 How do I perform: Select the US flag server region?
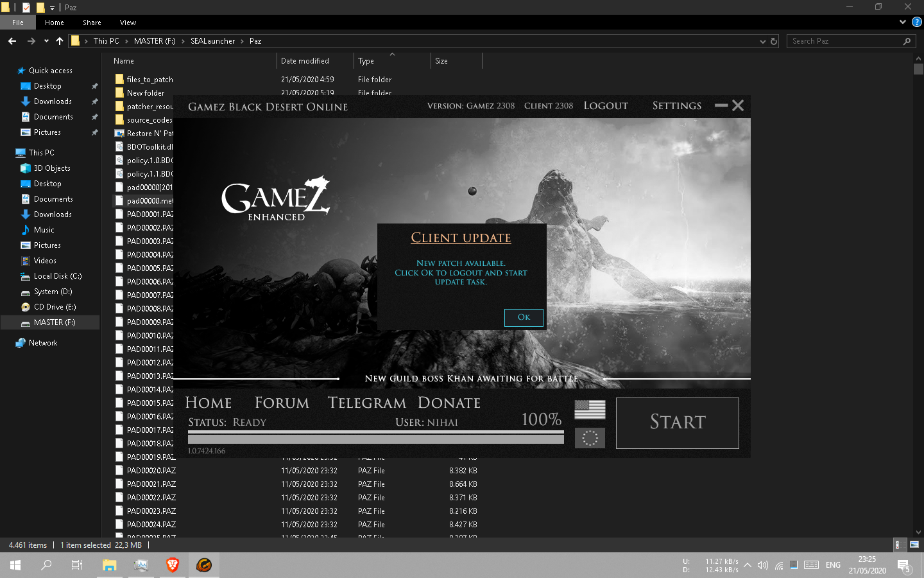tap(590, 409)
